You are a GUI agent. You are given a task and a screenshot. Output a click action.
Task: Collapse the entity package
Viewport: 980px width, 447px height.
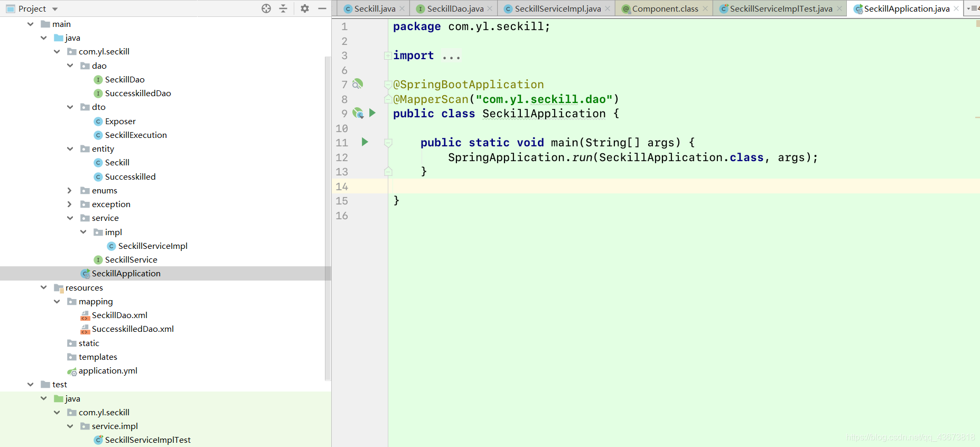coord(70,149)
